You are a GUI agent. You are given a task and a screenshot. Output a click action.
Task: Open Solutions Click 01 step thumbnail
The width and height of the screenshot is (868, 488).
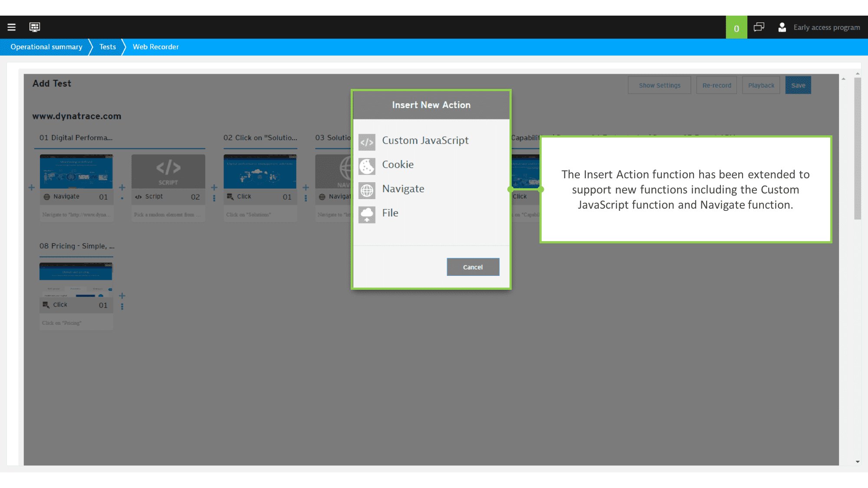coord(260,171)
